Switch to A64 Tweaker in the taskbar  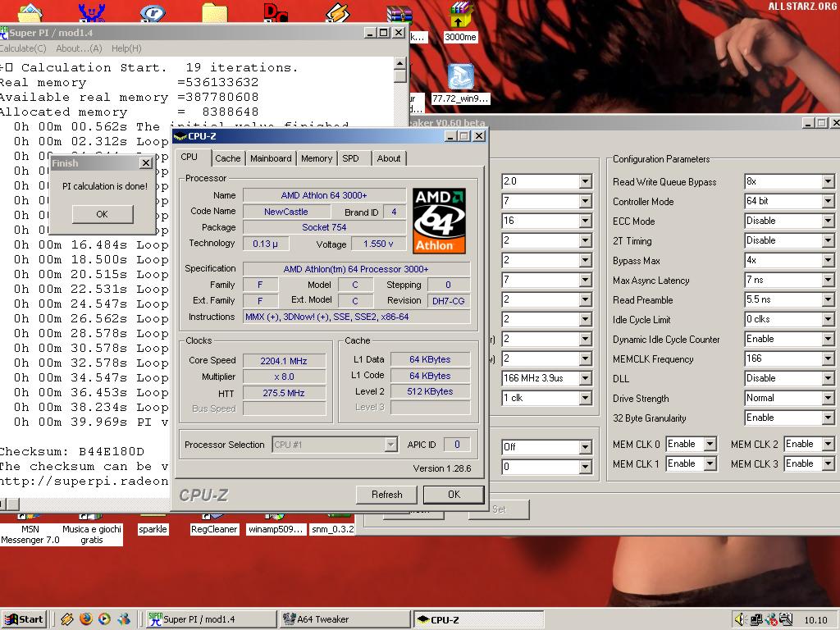pos(344,619)
